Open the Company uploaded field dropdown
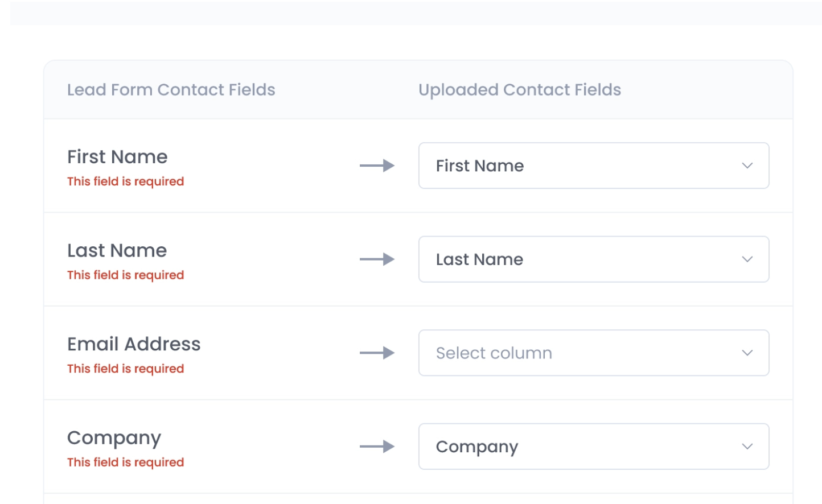The image size is (822, 504). 594,447
